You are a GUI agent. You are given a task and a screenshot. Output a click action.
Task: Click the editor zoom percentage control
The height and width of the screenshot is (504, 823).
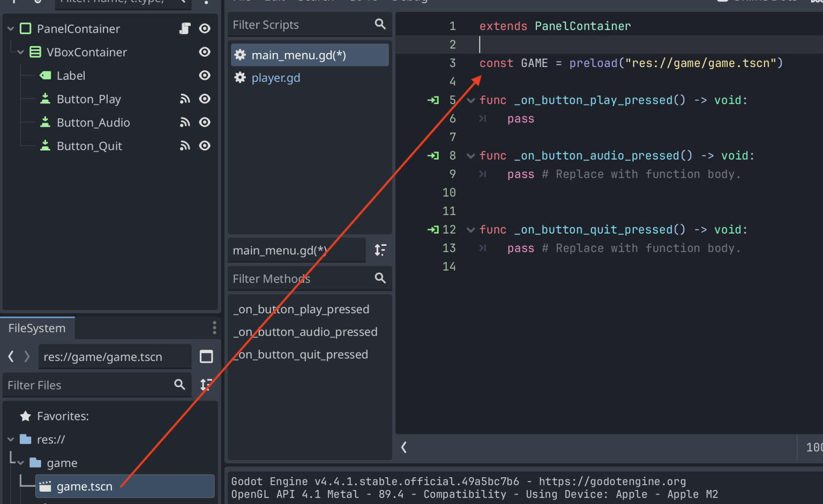tap(814, 447)
